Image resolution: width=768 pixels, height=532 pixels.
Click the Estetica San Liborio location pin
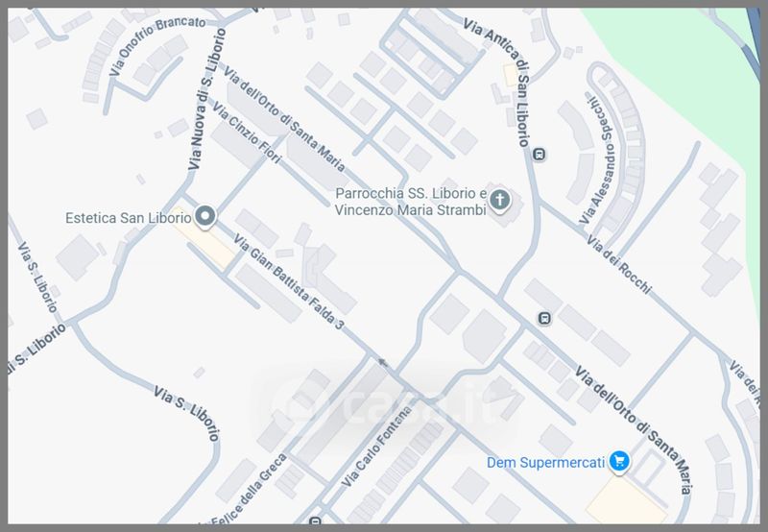[x=205, y=216]
